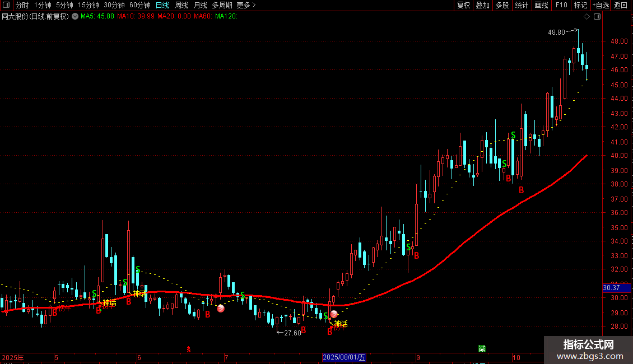The height and width of the screenshot is (364, 633).
Task: Click the red-white ball marker near August 1
Action: tap(334, 314)
